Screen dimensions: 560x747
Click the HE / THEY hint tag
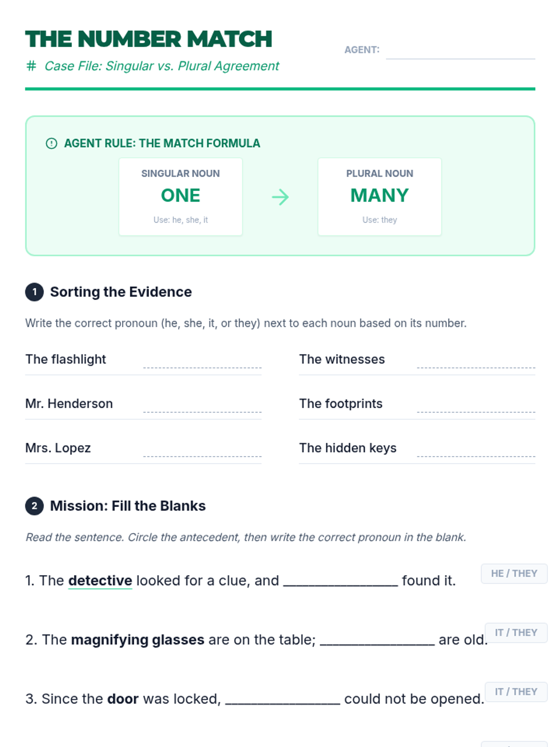(x=514, y=573)
